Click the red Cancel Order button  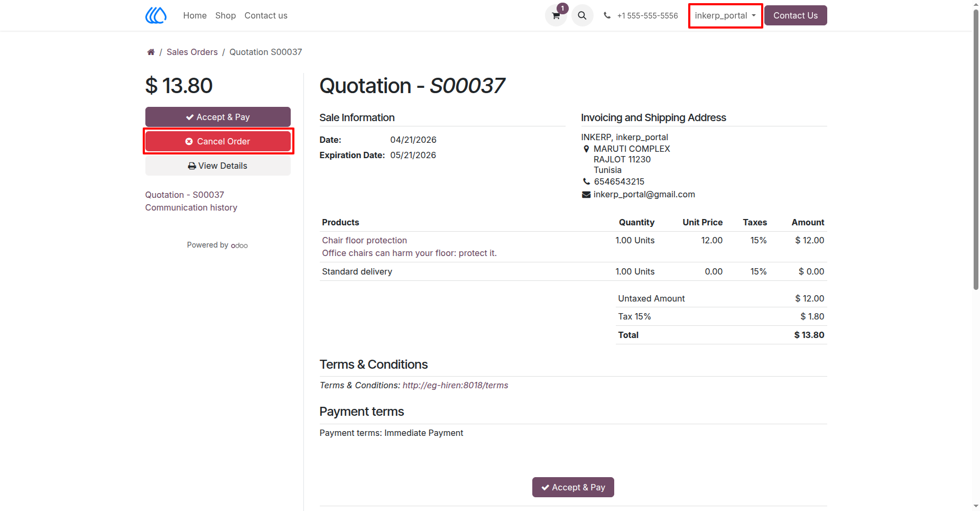click(x=218, y=141)
